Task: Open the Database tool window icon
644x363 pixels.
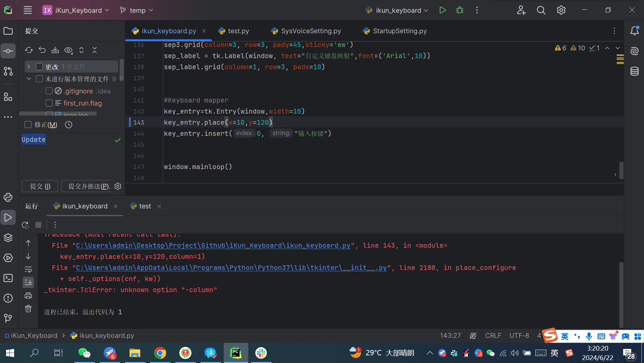Action: click(634, 71)
